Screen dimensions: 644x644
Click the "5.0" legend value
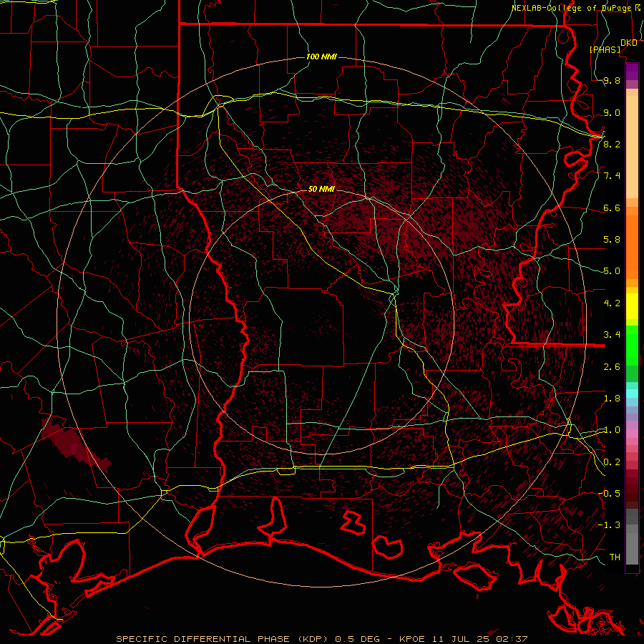[x=612, y=271]
